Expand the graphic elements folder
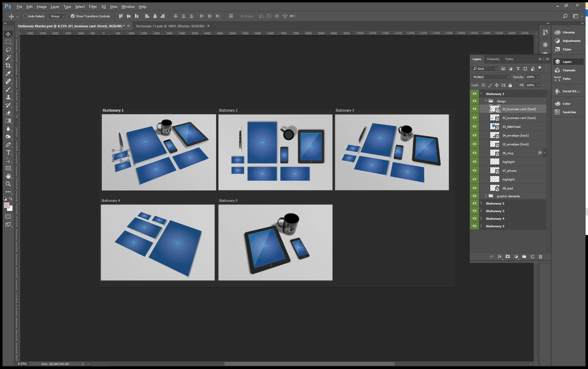Viewport: 588px width, 369px height. pyautogui.click(x=486, y=196)
